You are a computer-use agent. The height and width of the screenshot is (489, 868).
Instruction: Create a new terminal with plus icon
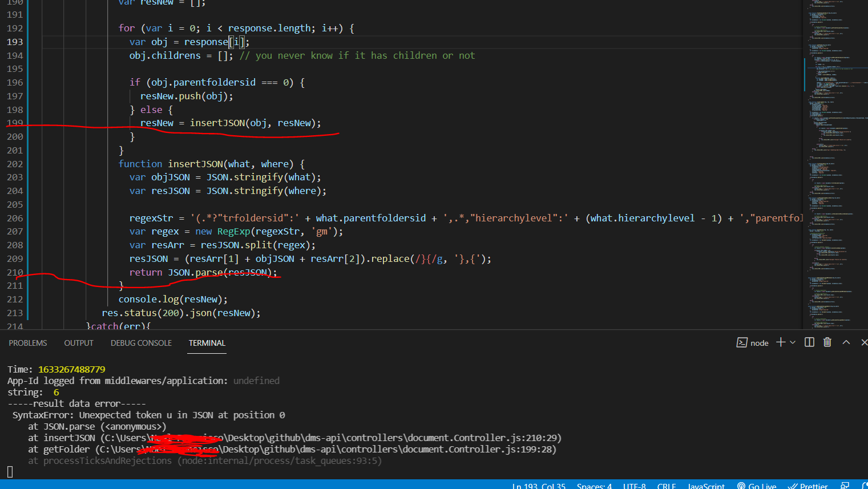(781, 342)
